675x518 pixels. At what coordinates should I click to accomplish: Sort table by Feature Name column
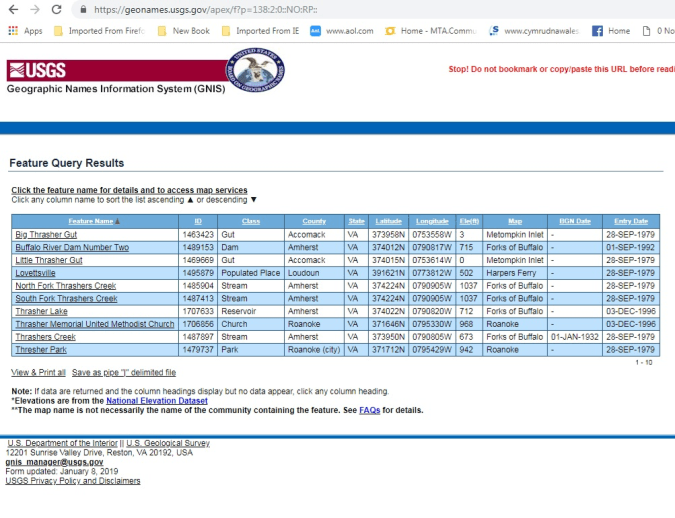pyautogui.click(x=91, y=221)
